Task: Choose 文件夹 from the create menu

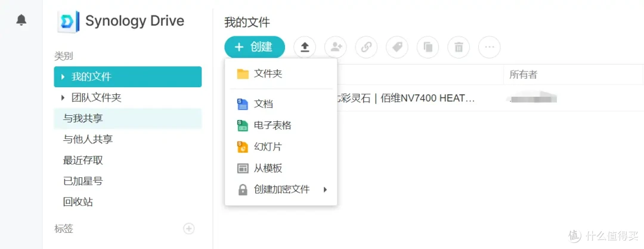Action: click(x=281, y=73)
